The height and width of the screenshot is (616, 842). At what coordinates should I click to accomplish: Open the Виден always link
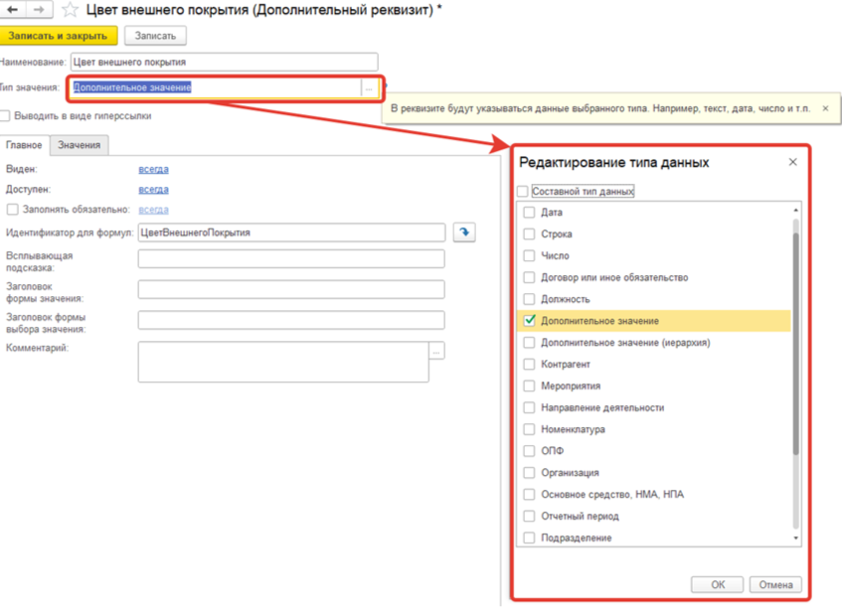(x=153, y=169)
